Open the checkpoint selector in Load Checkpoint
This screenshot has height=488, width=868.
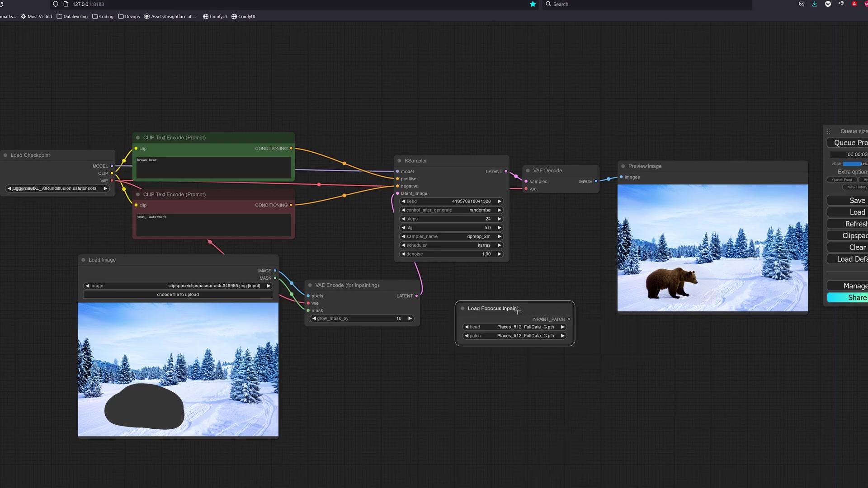57,188
